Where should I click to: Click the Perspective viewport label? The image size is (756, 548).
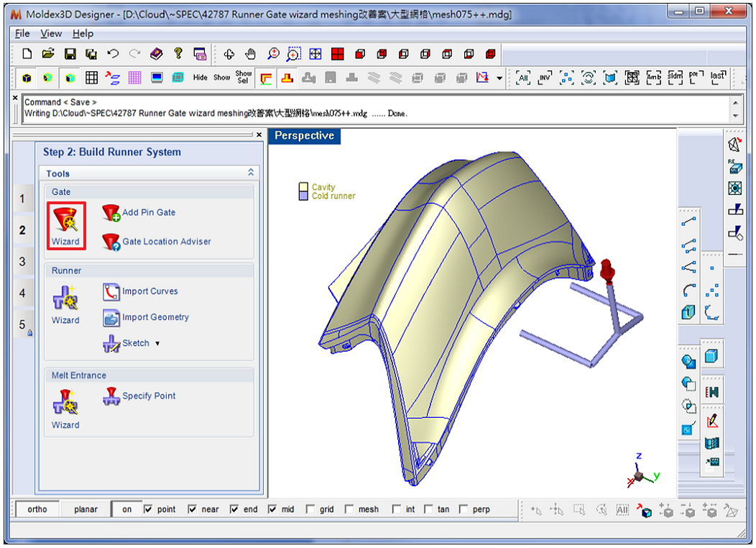[x=304, y=135]
